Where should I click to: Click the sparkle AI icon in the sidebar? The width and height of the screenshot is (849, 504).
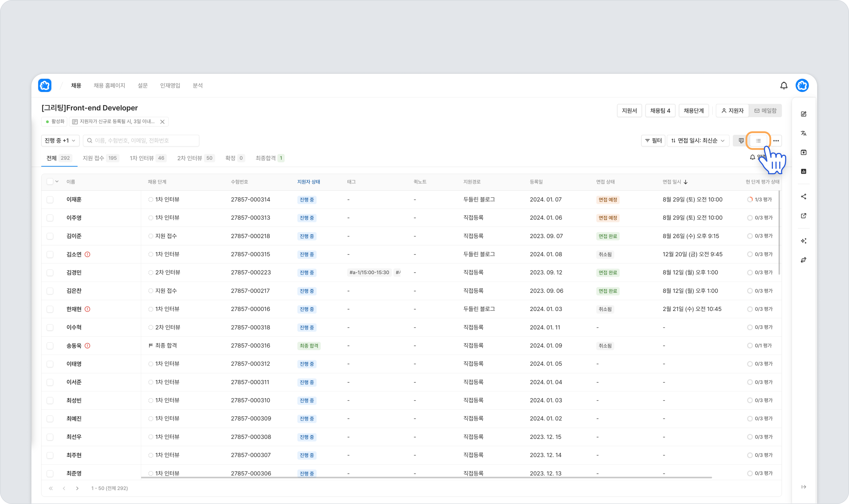tap(803, 241)
